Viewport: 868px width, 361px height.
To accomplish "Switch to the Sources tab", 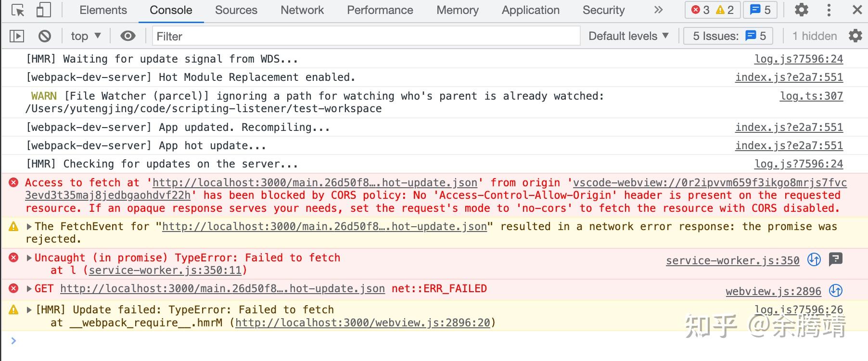I will point(236,10).
